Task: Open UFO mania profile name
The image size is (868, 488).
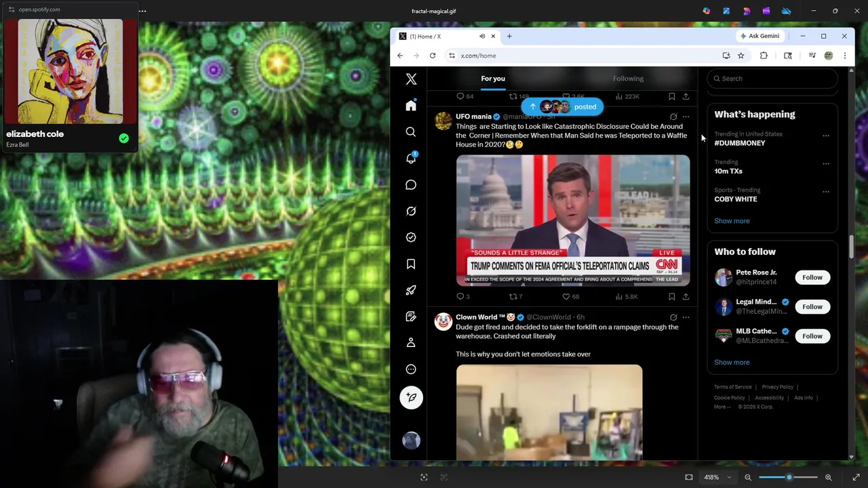Action: 473,117
